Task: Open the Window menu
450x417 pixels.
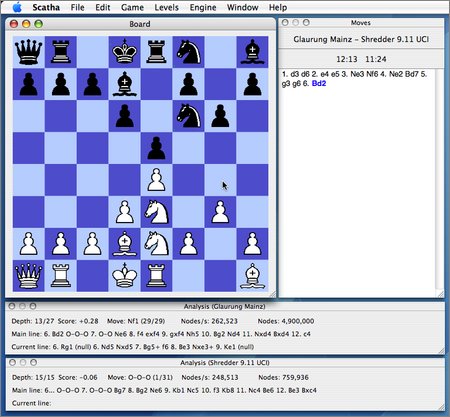Action: point(242,7)
